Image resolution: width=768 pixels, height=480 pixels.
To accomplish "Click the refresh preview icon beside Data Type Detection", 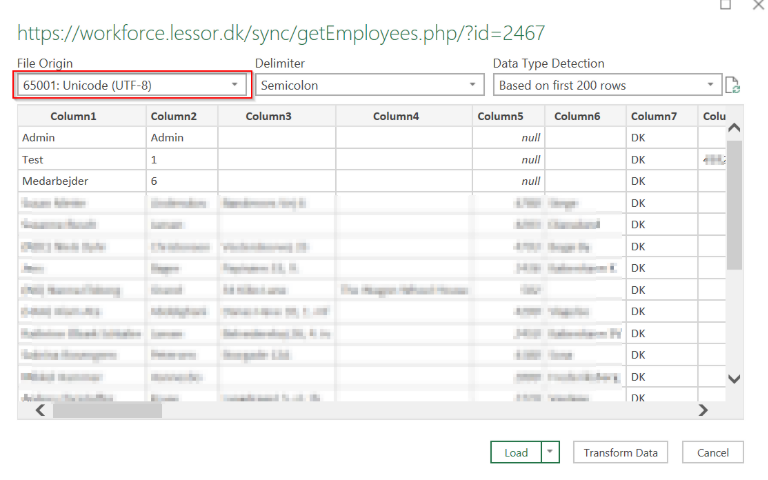I will click(732, 86).
